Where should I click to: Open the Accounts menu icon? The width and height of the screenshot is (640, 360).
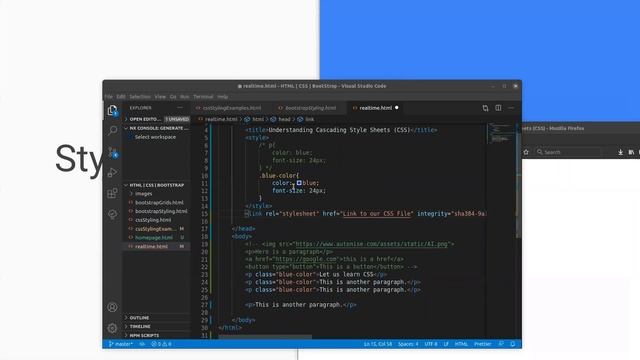[112, 307]
